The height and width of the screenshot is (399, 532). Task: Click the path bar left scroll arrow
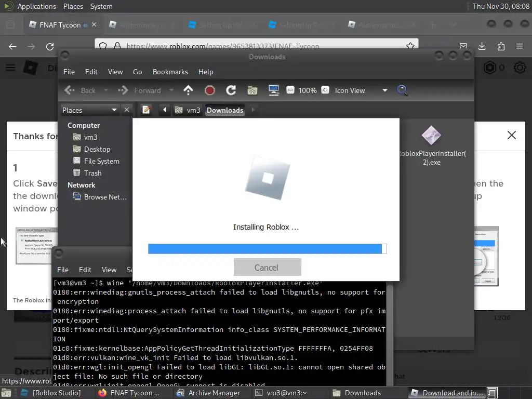[165, 110]
